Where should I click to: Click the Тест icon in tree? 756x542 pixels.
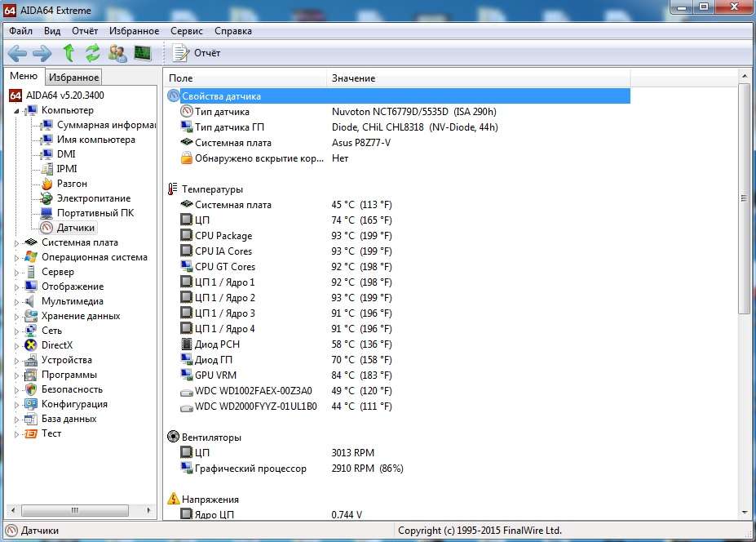pos(31,433)
